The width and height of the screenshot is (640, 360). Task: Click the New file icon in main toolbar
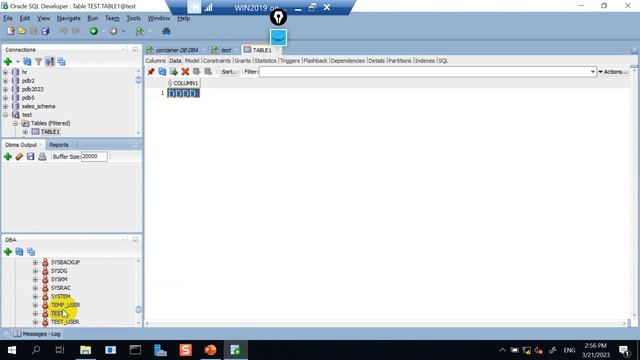click(11, 31)
